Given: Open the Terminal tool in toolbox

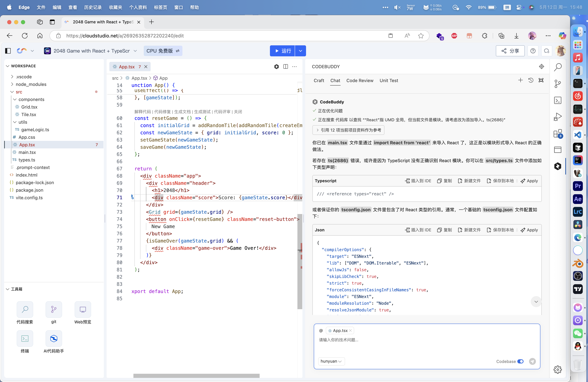Looking at the screenshot, I should coord(25,339).
